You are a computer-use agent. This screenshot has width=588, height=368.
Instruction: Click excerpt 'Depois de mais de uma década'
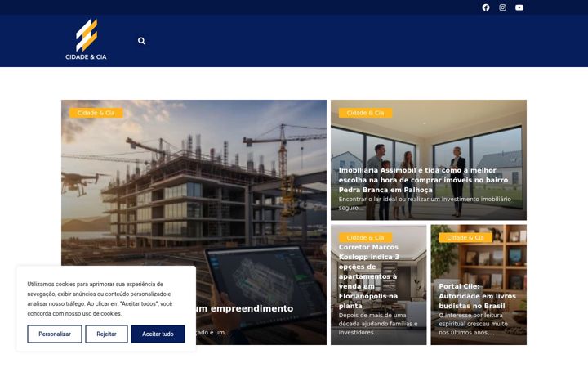pyautogui.click(x=377, y=324)
